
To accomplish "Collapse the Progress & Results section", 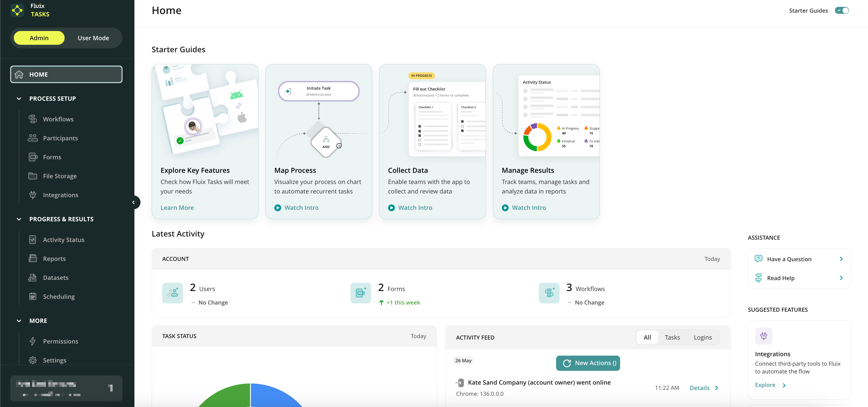I will click(19, 219).
